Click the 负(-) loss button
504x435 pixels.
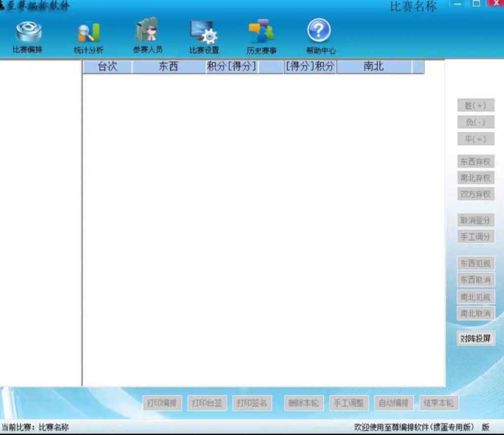tap(476, 122)
